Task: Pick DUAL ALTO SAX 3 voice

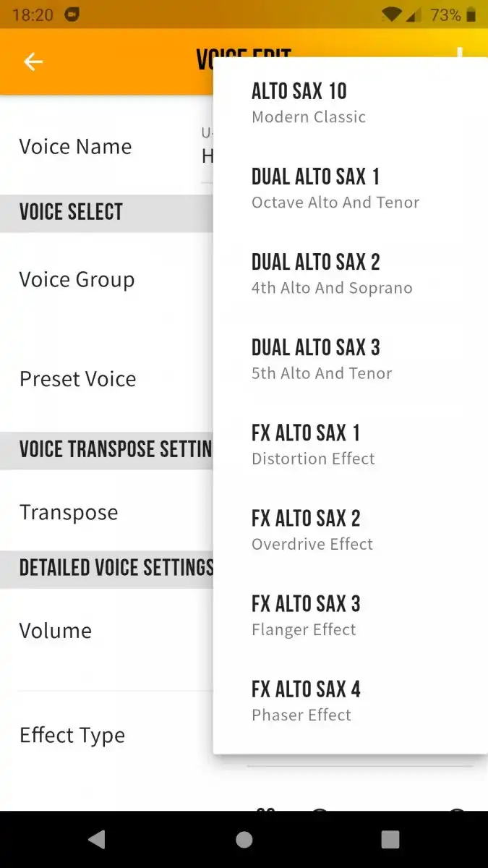Action: pyautogui.click(x=350, y=358)
